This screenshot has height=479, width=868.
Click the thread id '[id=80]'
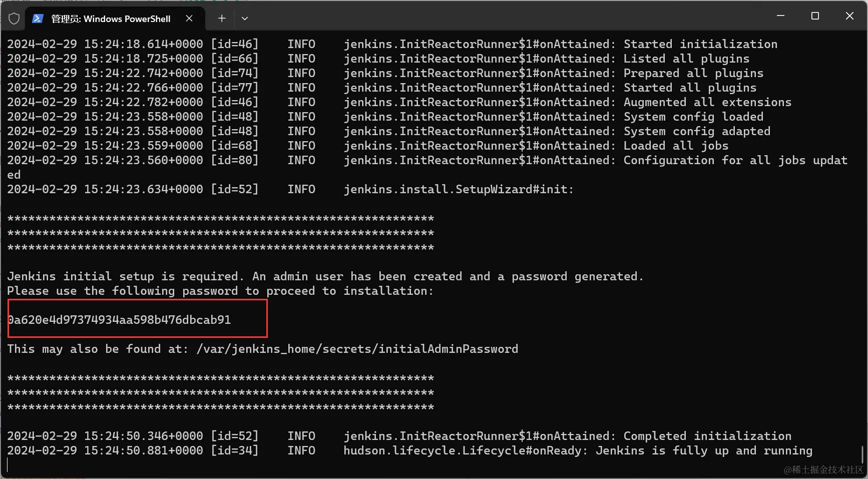(235, 160)
